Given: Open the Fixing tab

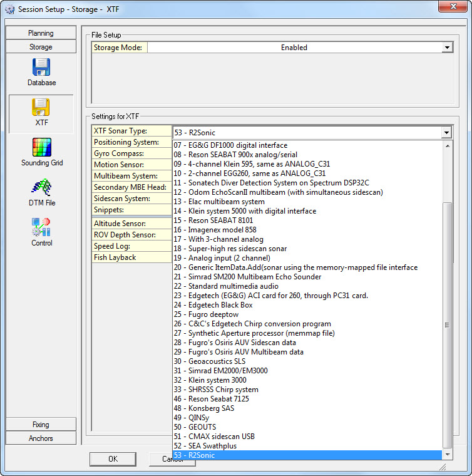Looking at the screenshot, I should point(41,425).
